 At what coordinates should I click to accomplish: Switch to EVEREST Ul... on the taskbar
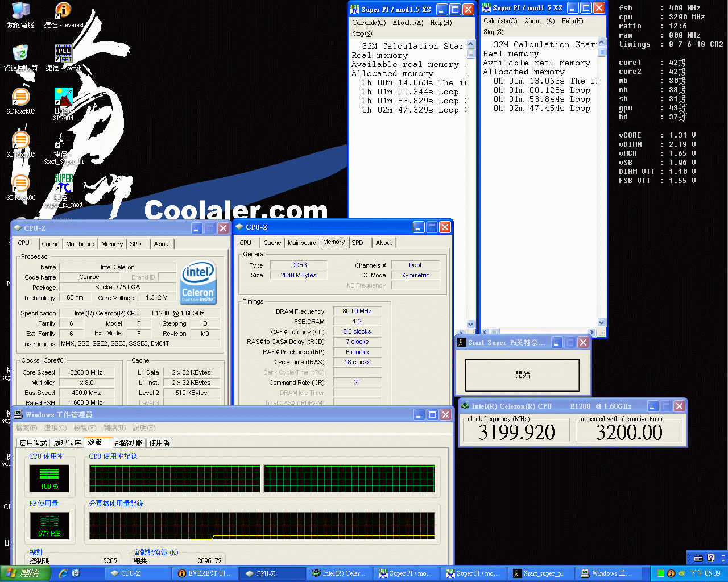click(x=205, y=573)
